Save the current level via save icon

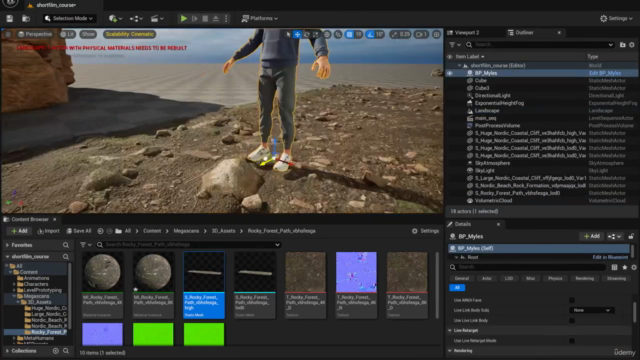[x=9, y=18]
